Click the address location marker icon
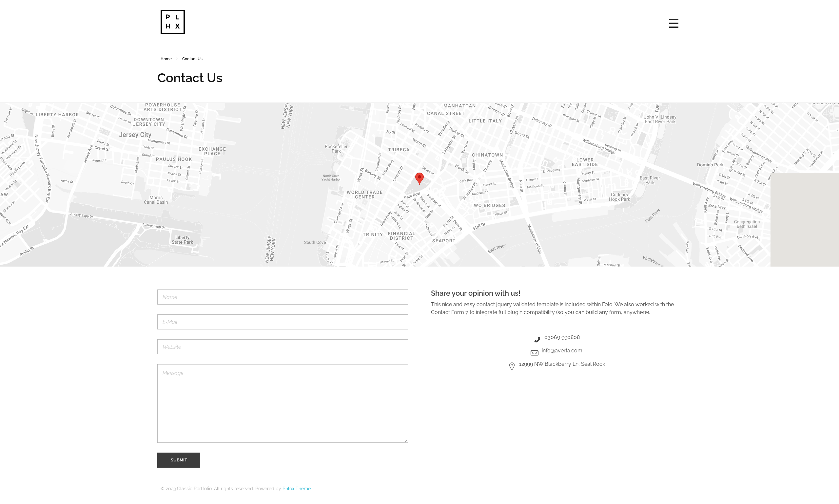 [512, 366]
